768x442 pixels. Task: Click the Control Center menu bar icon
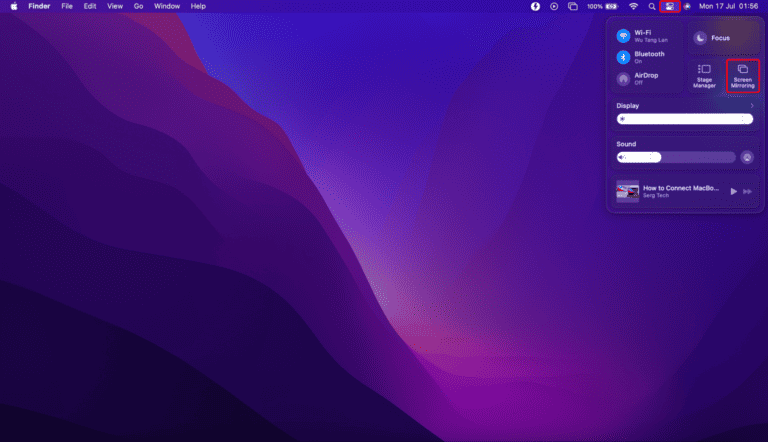[x=670, y=6]
